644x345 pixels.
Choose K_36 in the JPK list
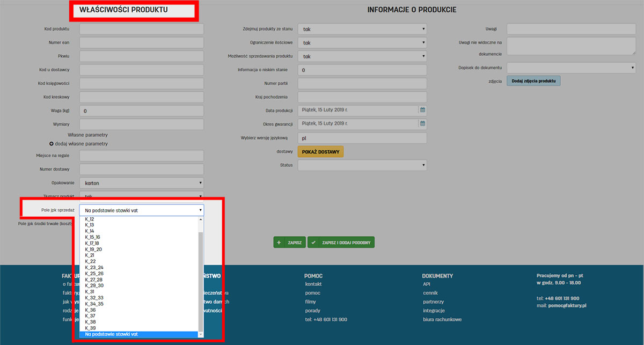pyautogui.click(x=90, y=310)
